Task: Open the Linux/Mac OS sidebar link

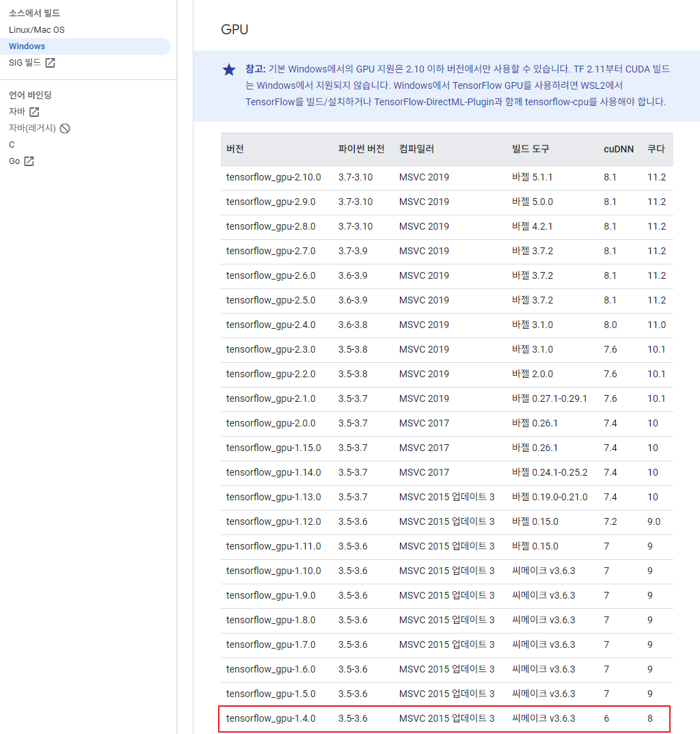Action: tap(36, 30)
